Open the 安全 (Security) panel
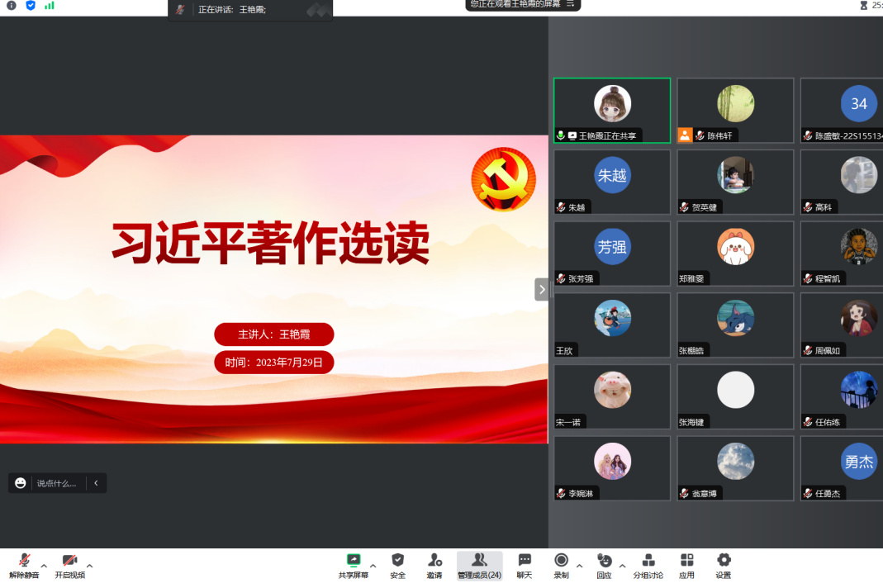The width and height of the screenshot is (883, 588). click(397, 565)
